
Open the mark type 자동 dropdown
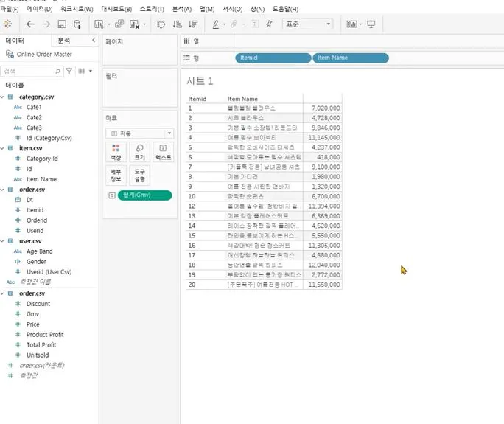pyautogui.click(x=139, y=133)
